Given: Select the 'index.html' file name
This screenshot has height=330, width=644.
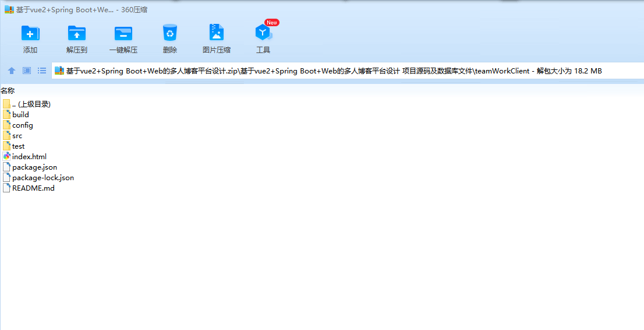Looking at the screenshot, I should [x=30, y=156].
